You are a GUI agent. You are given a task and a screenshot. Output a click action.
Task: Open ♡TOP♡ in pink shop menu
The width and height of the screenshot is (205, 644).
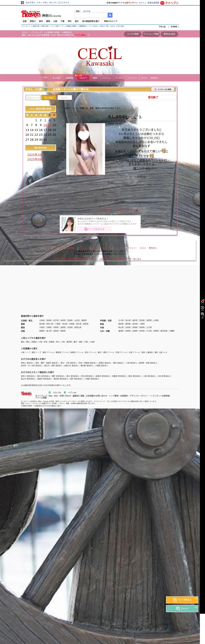(x=45, y=78)
